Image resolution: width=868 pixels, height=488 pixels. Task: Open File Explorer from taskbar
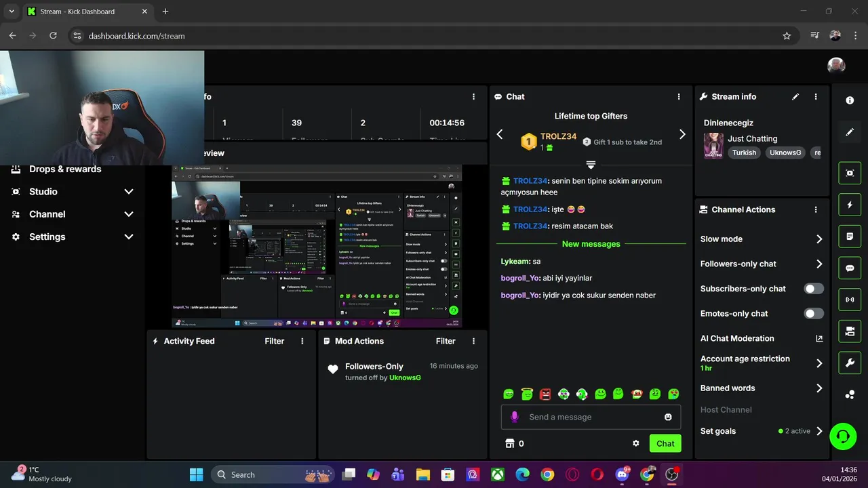423,474
